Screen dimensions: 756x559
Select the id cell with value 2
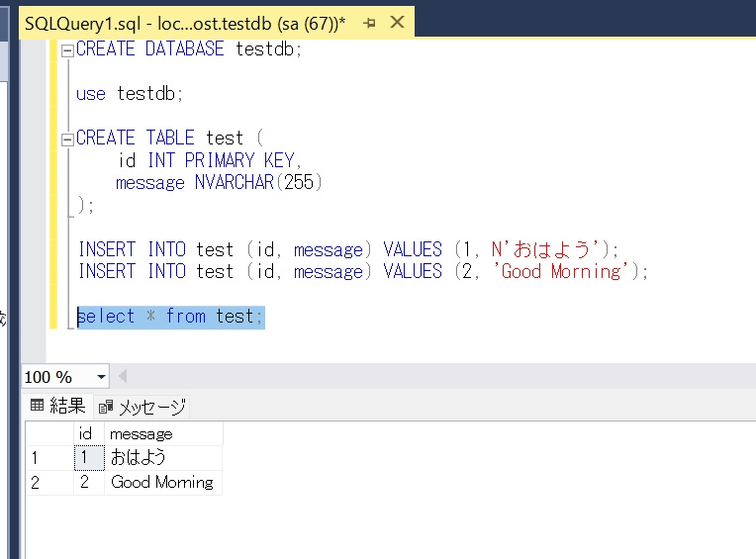click(x=89, y=483)
